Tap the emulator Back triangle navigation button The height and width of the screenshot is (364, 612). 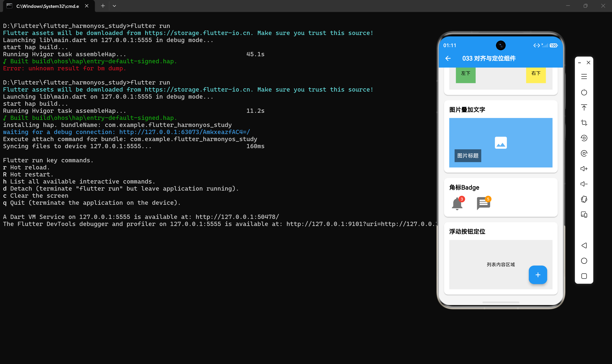[x=584, y=245]
